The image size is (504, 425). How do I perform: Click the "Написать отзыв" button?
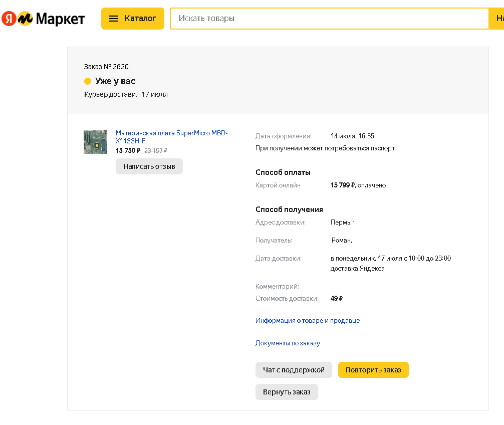coord(149,166)
